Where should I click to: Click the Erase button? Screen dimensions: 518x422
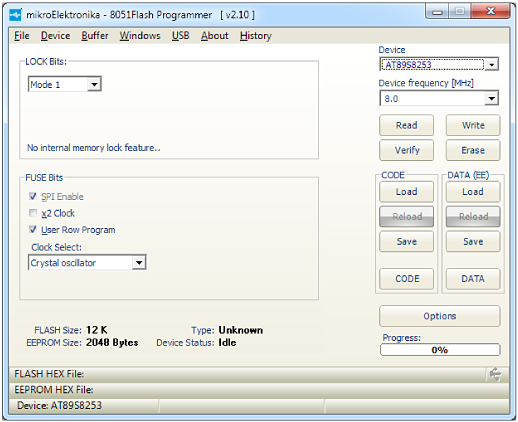point(473,150)
